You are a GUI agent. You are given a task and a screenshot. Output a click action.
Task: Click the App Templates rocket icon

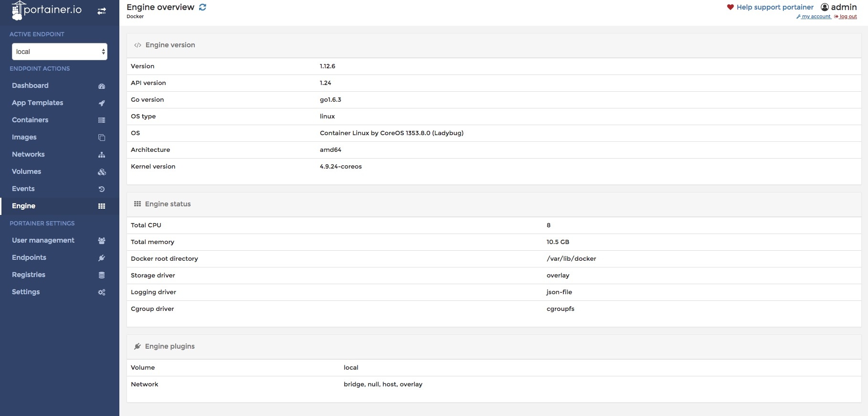click(101, 103)
